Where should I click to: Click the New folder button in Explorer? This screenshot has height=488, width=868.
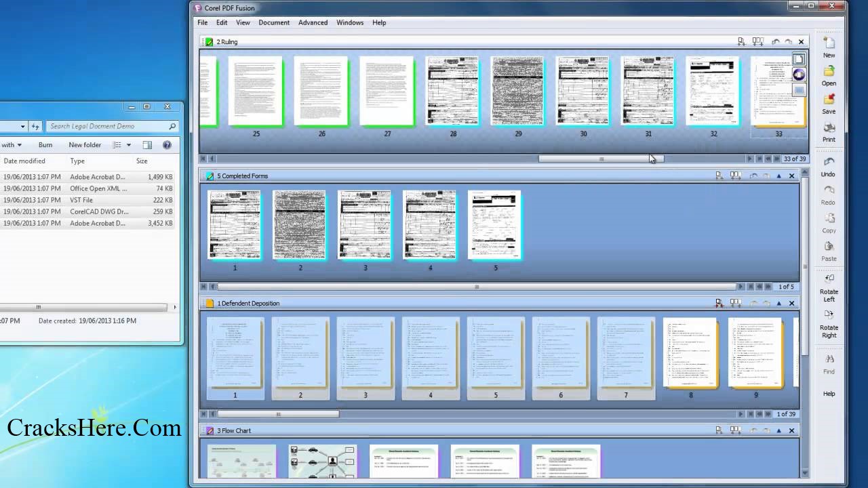coord(85,145)
